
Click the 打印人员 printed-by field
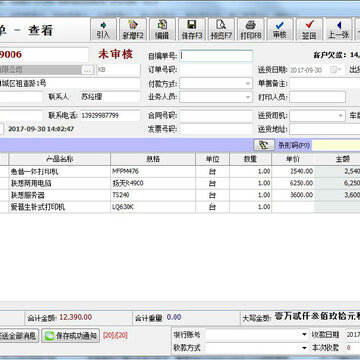(317, 97)
